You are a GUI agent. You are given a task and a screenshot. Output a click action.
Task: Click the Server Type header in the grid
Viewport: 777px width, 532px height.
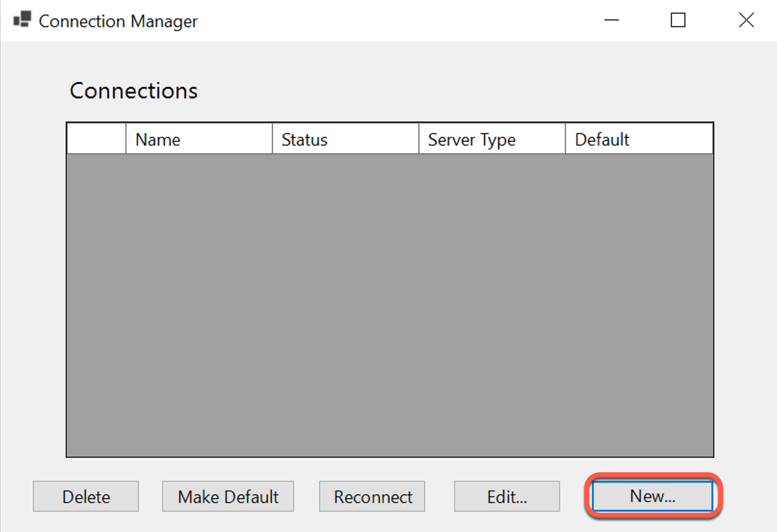click(x=471, y=139)
